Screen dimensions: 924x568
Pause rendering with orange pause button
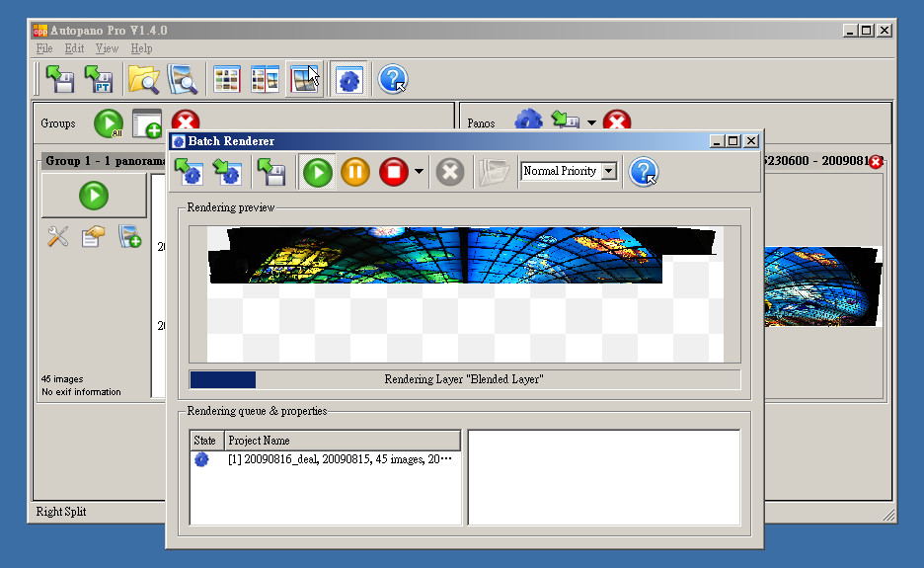click(x=355, y=172)
